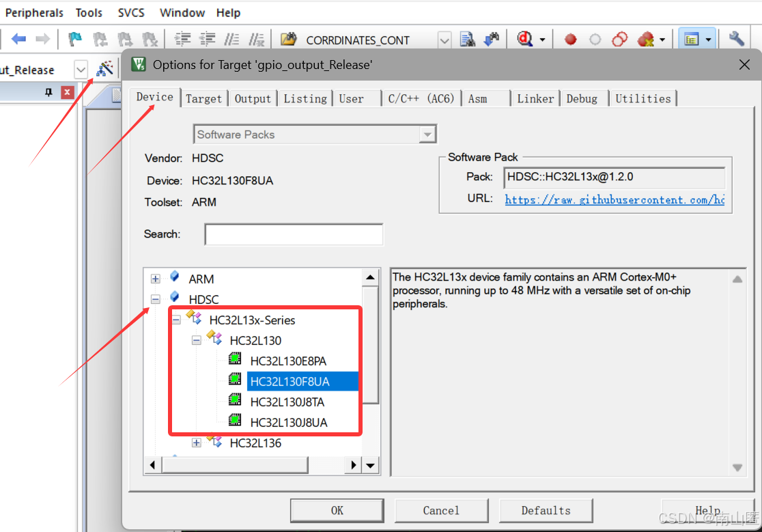Expand the ARM vendor node
The image size is (762, 532).
pos(155,279)
